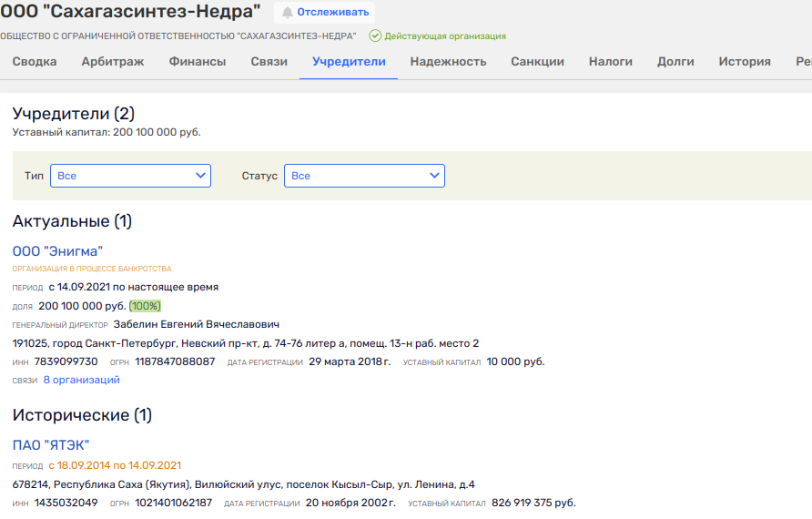View the Налоги tab

(x=611, y=62)
